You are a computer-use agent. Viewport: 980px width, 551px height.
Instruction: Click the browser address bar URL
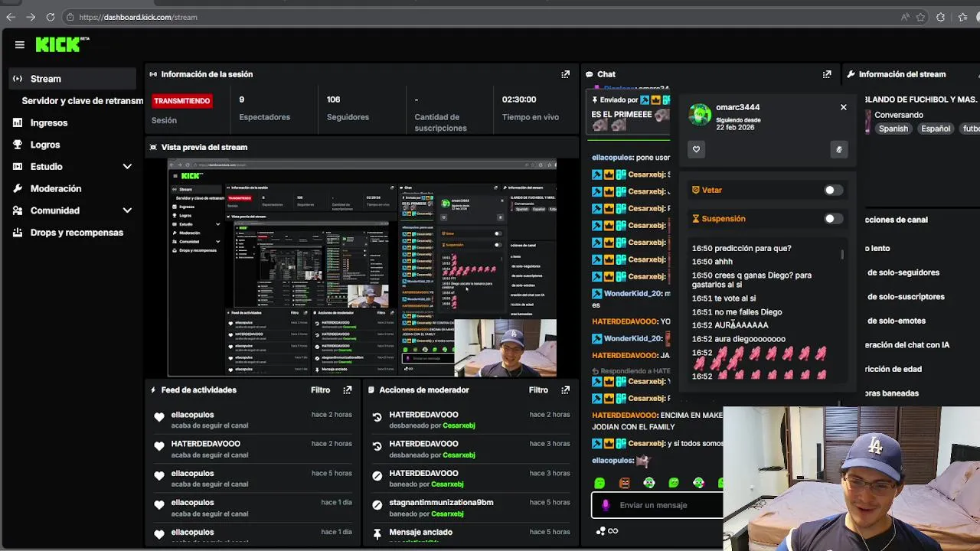coord(138,17)
